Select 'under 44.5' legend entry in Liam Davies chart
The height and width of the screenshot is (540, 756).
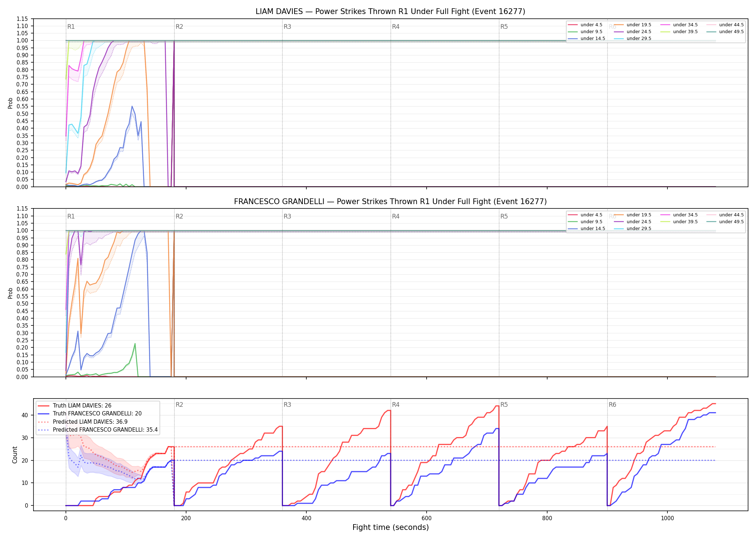725,25
